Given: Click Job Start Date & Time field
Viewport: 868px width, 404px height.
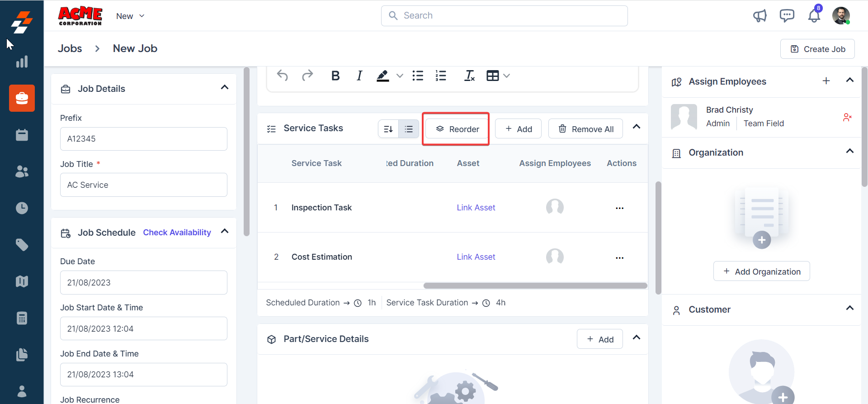Looking at the screenshot, I should (144, 329).
